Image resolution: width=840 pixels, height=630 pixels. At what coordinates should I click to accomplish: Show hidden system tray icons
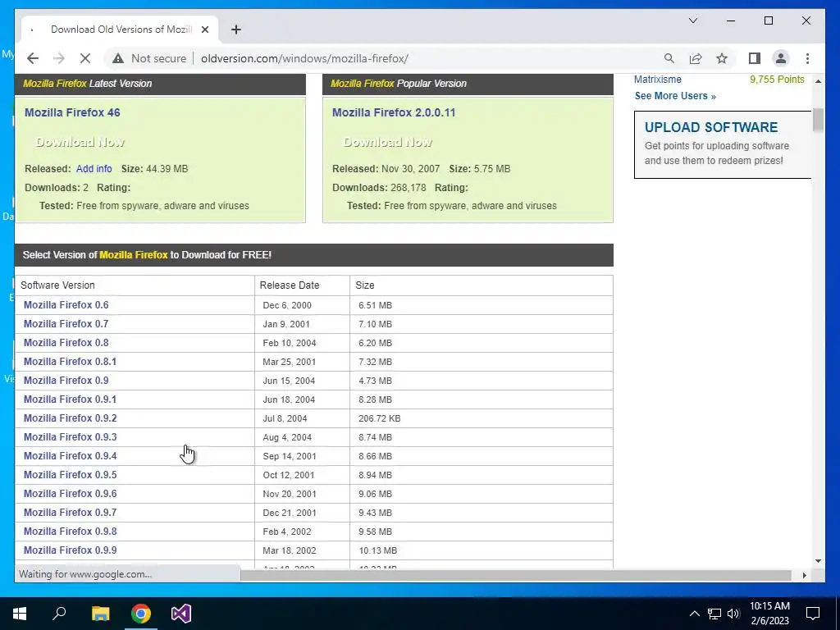click(694, 614)
